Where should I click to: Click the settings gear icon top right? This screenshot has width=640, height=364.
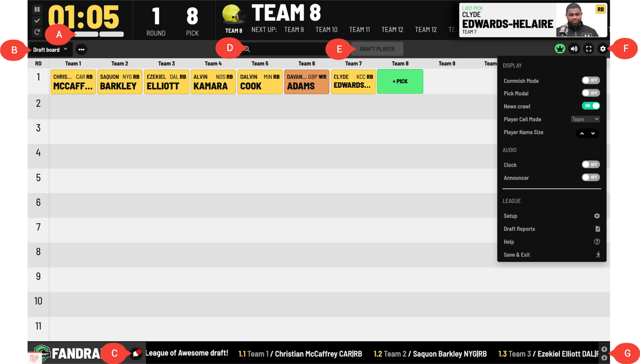pos(603,49)
